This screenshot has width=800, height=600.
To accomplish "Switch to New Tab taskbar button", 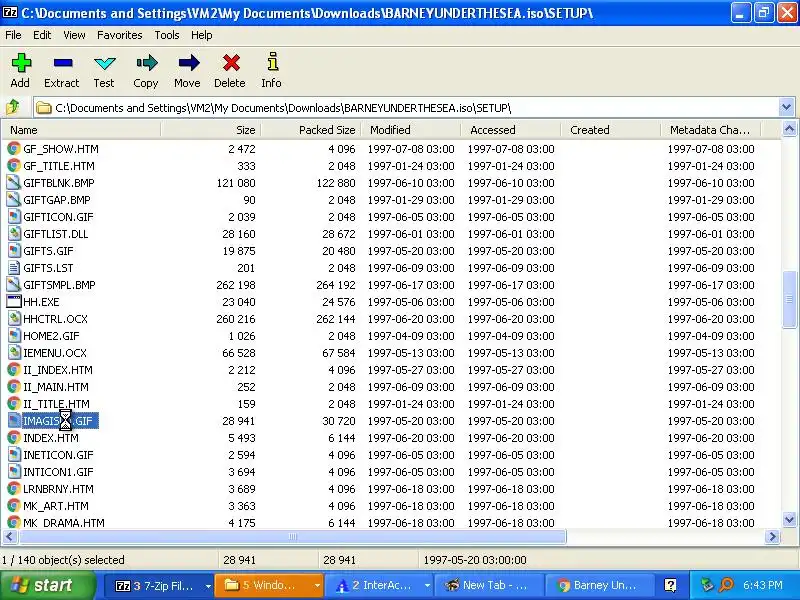I will [487, 585].
